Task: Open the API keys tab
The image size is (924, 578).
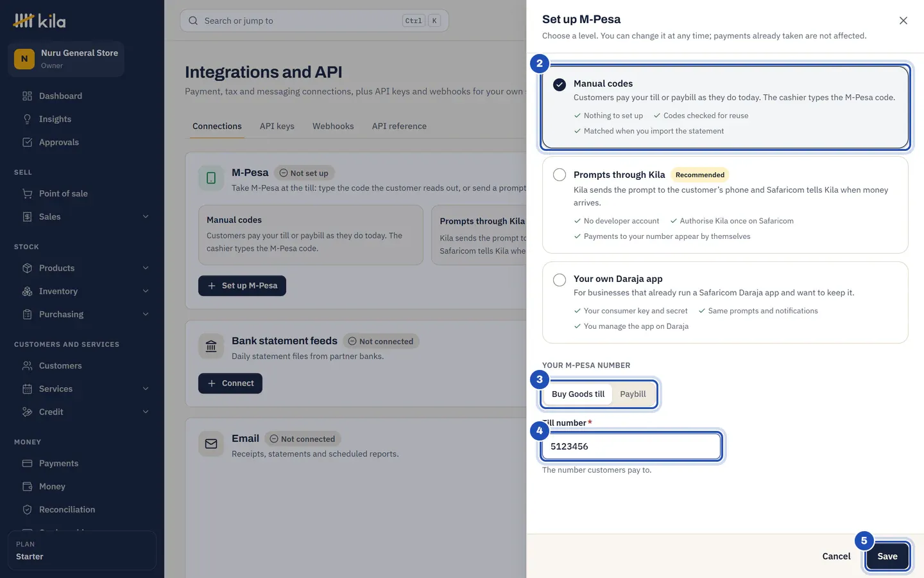Action: click(277, 127)
